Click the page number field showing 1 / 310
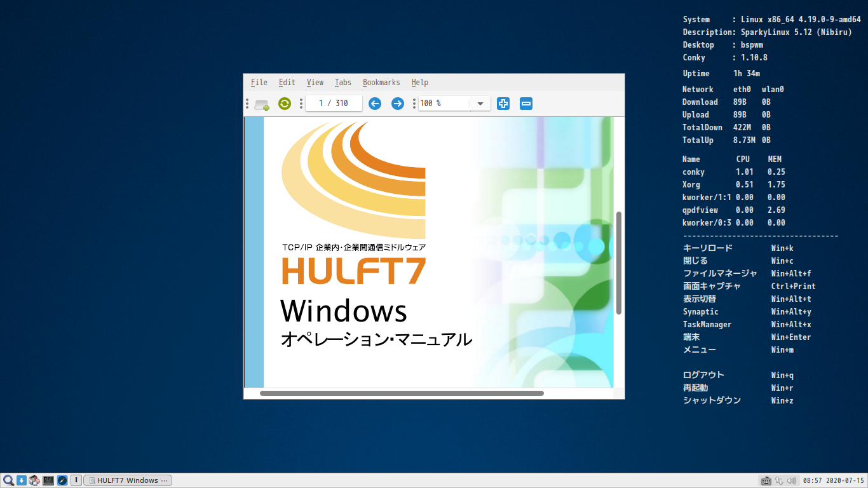Image resolution: width=868 pixels, height=488 pixels. pyautogui.click(x=334, y=104)
